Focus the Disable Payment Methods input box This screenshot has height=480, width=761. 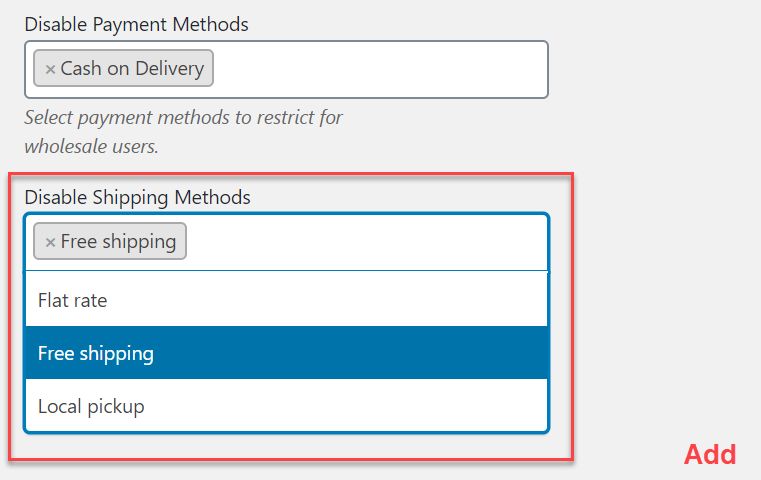(380, 69)
